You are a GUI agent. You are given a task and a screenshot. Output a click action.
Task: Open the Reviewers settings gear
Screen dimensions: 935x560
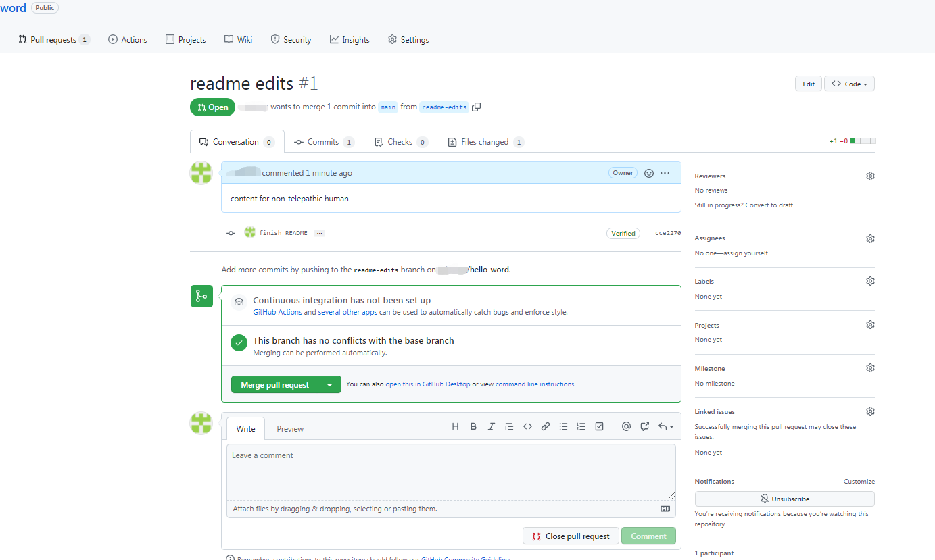tap(870, 176)
